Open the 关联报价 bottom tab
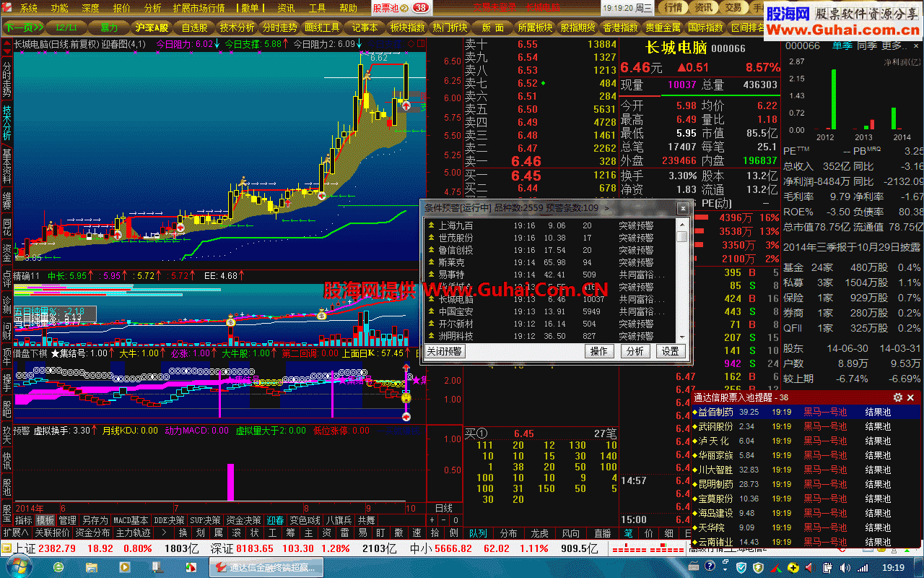924x578 pixels. (x=52, y=533)
